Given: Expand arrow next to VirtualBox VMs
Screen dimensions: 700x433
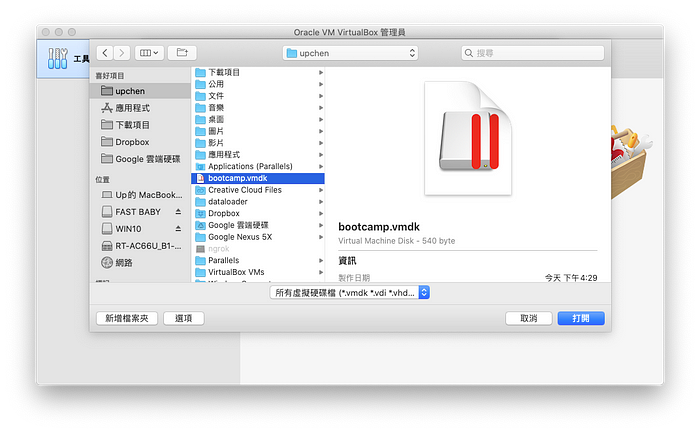Looking at the screenshot, I should pyautogui.click(x=321, y=272).
